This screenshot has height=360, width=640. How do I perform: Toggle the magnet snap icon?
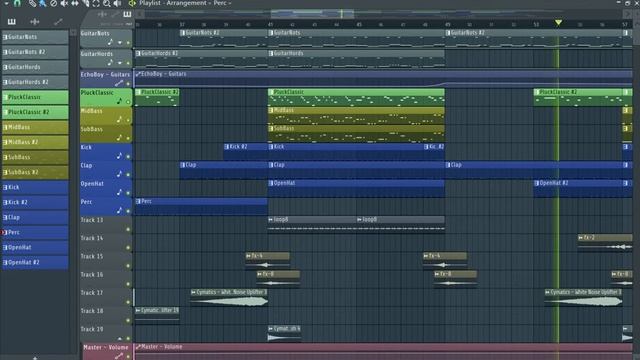coord(17,3)
